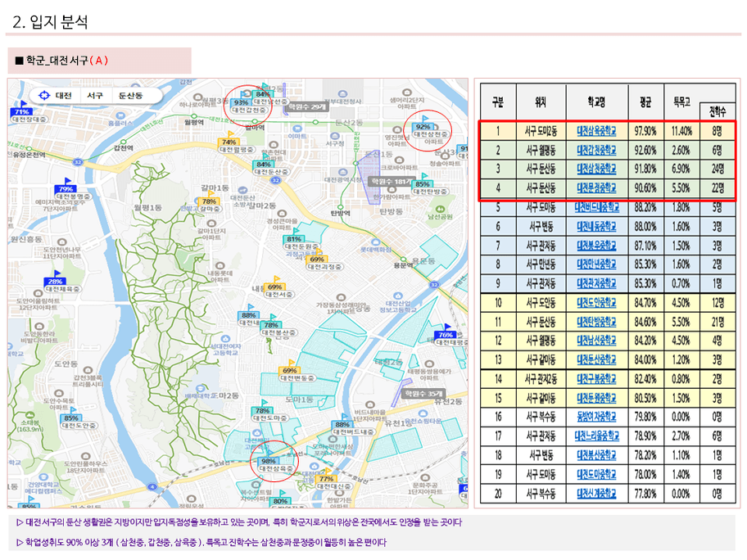Click the 홈플러스 store icon on the map
This screenshot has width=747, height=560.
coord(120,115)
